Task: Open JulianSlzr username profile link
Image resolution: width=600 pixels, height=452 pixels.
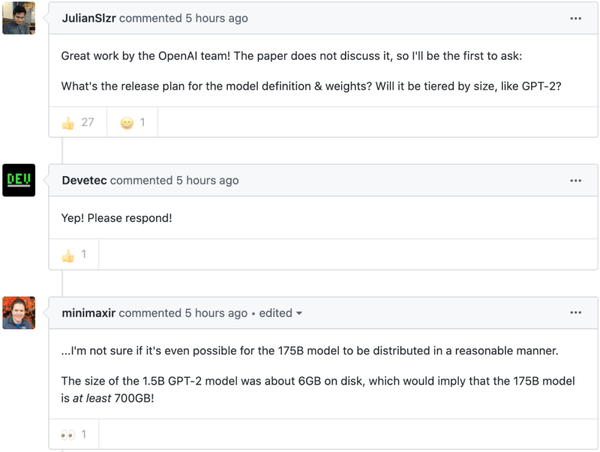Action: pos(89,18)
